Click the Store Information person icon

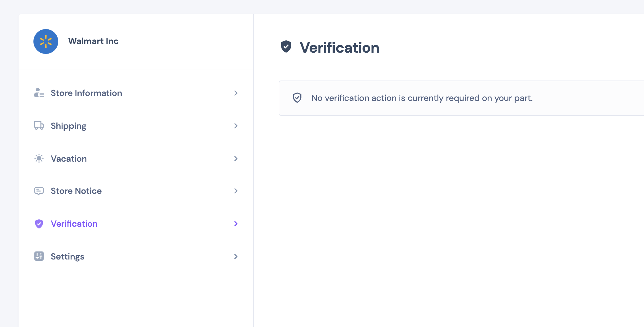coord(39,93)
